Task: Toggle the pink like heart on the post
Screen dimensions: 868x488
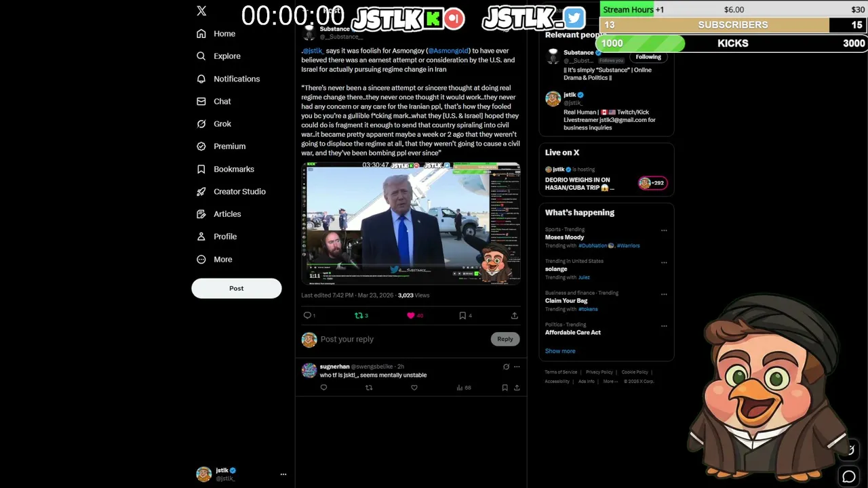Action: (x=410, y=315)
